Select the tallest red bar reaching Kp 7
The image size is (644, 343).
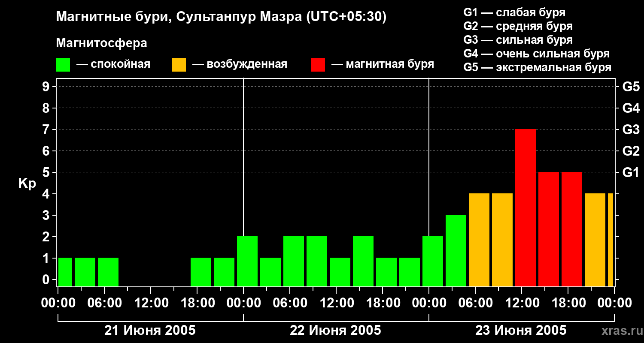(526, 208)
